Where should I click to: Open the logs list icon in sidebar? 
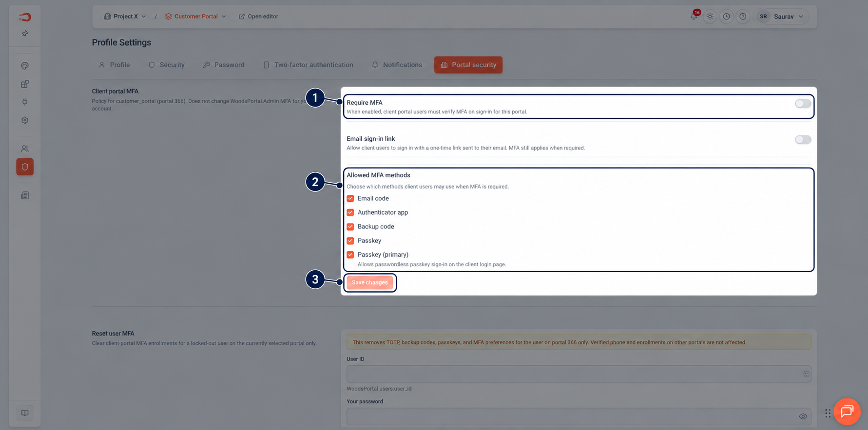(25, 195)
